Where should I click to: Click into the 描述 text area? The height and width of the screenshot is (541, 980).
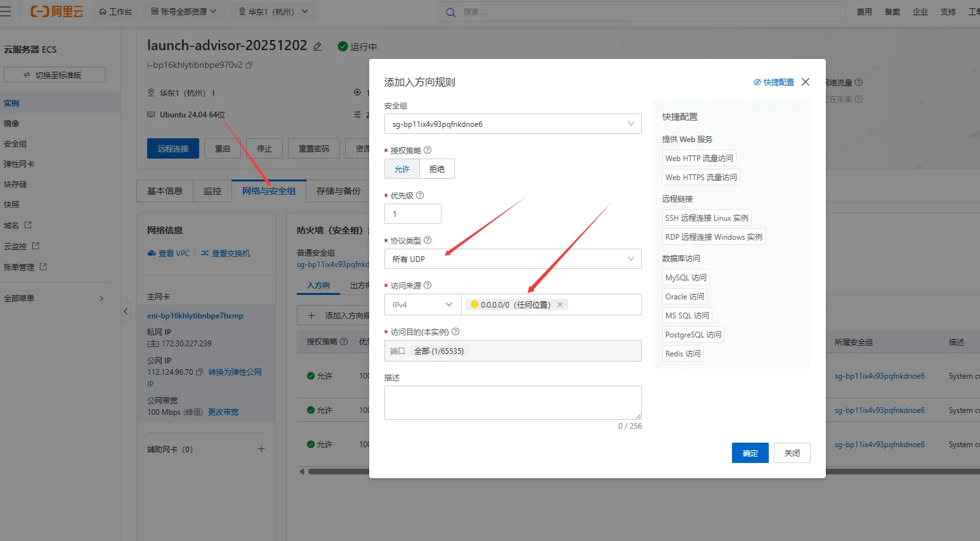point(513,402)
